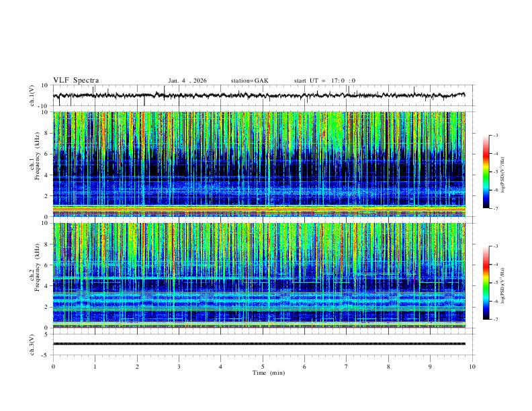Click the ch.1 "Frequency (kHz)" axis label
This screenshot has height=411, width=532.
tap(37, 156)
